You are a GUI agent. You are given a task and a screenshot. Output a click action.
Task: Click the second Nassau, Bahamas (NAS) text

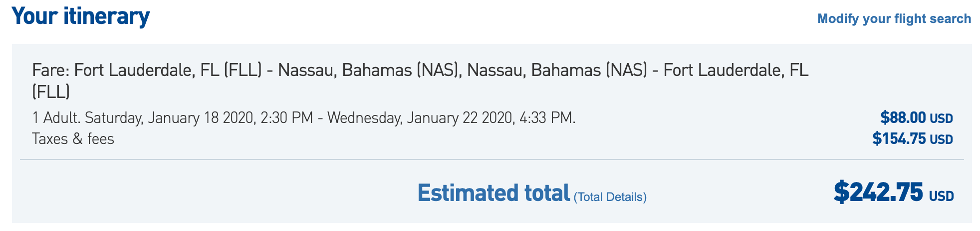[x=557, y=70]
